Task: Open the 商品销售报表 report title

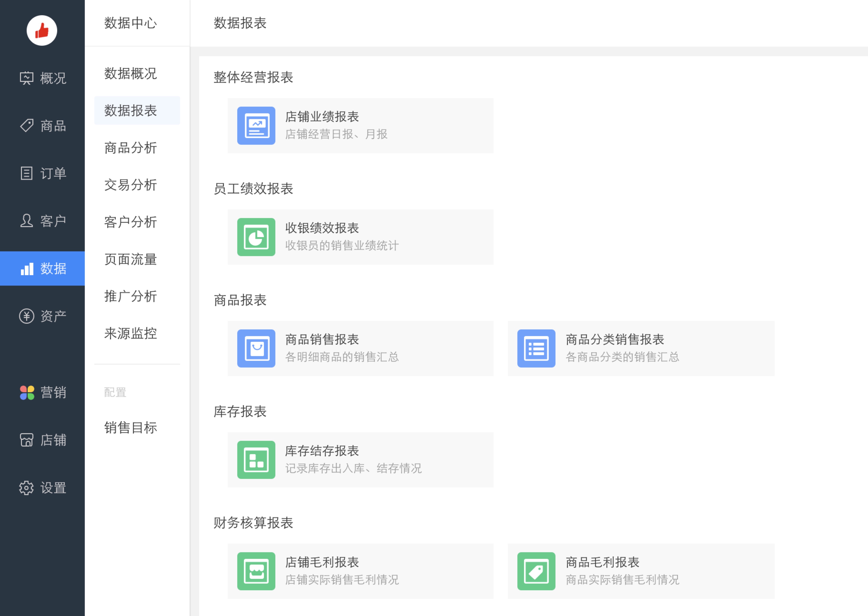Action: 322,339
